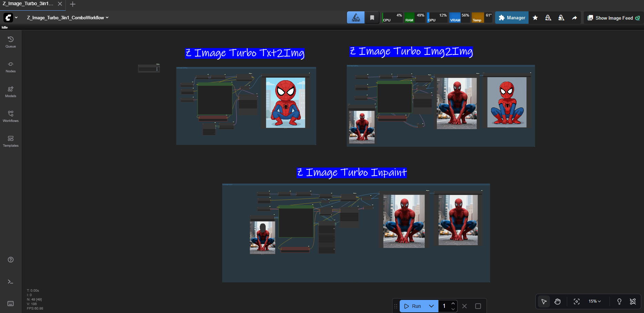This screenshot has height=313, width=644.
Task: Open the Z_Image_Turbo_3in1_ComboWorkflow name dropdown
Action: [68, 18]
